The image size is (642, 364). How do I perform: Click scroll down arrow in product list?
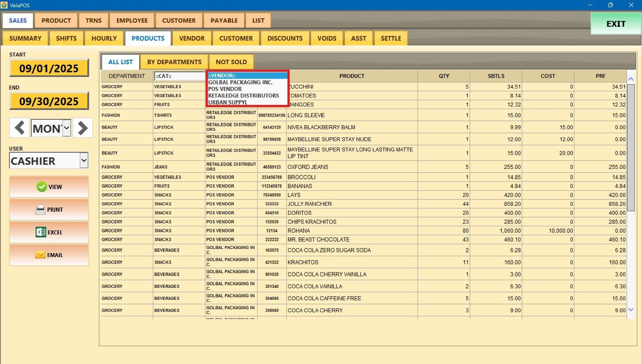[x=630, y=310]
